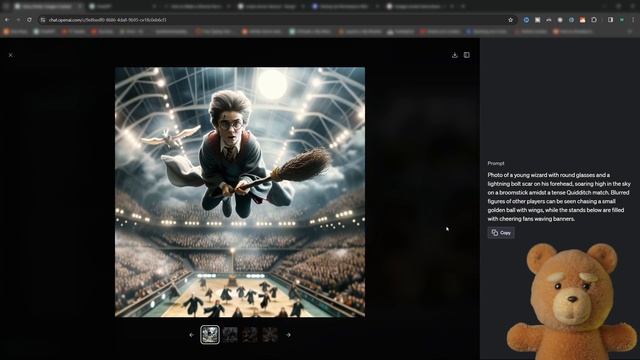Screen dimensions: 640x360
Task: Show the previous image with left arrow
Action: click(192, 335)
